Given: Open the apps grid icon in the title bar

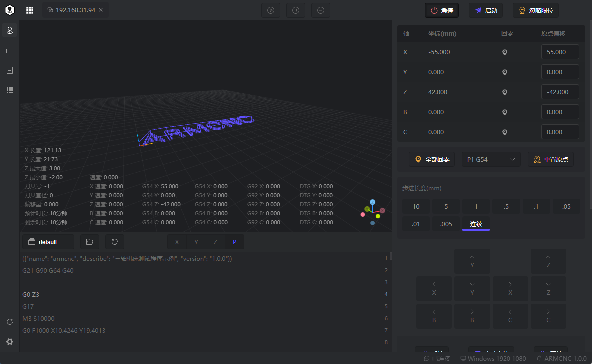Looking at the screenshot, I should [30, 10].
